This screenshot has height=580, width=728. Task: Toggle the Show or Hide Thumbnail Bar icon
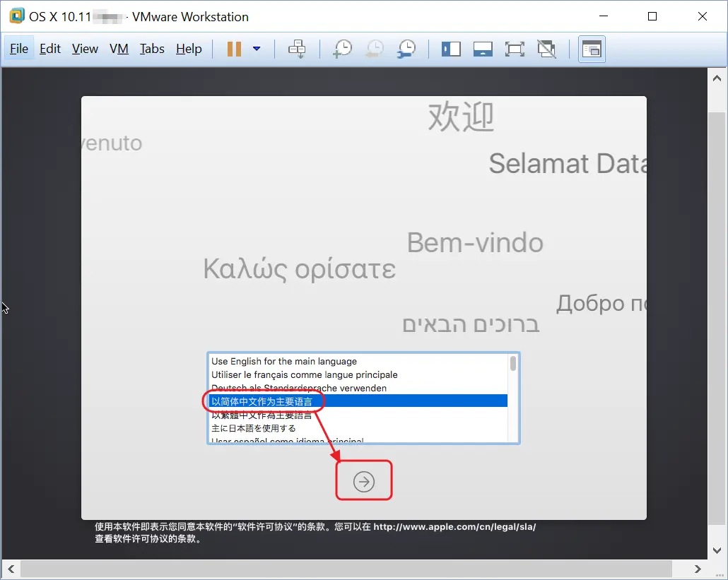click(483, 49)
